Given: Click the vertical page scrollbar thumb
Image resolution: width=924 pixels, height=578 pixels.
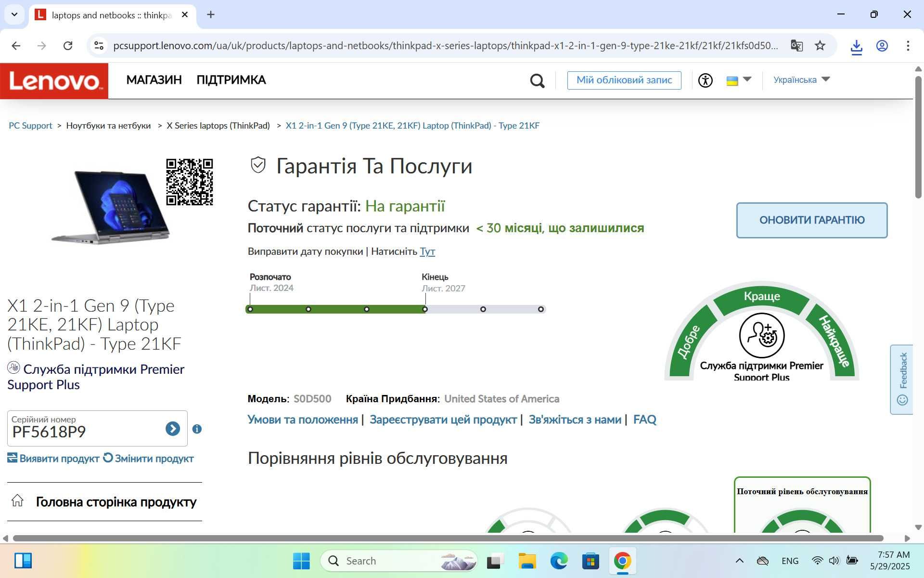Looking at the screenshot, I should coord(918,137).
